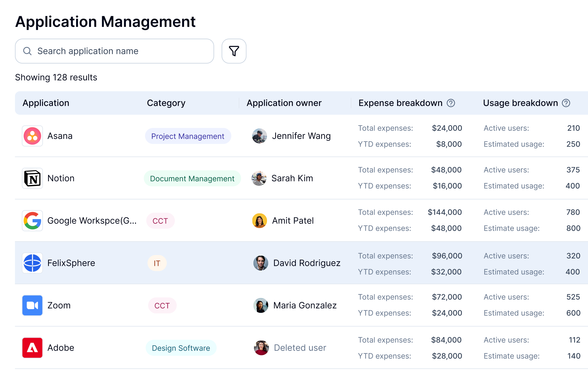Click the Category column header
This screenshot has height=389, width=588.
[166, 103]
